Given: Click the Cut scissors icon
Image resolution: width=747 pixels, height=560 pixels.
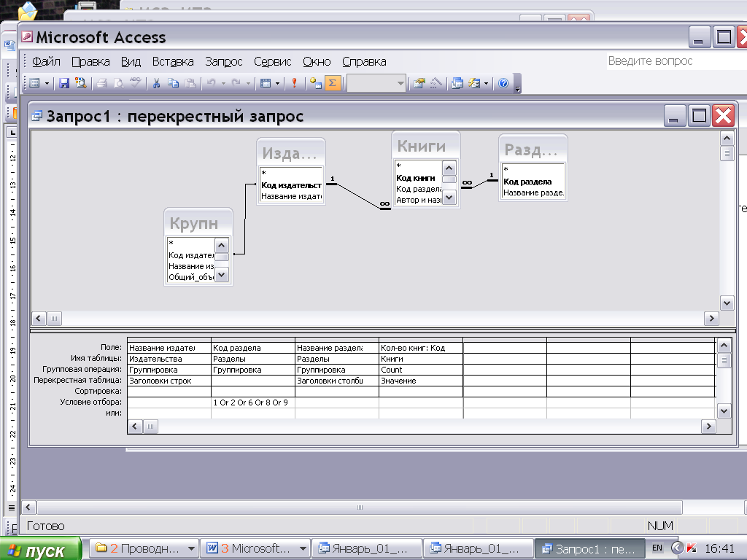Looking at the screenshot, I should click(x=156, y=83).
